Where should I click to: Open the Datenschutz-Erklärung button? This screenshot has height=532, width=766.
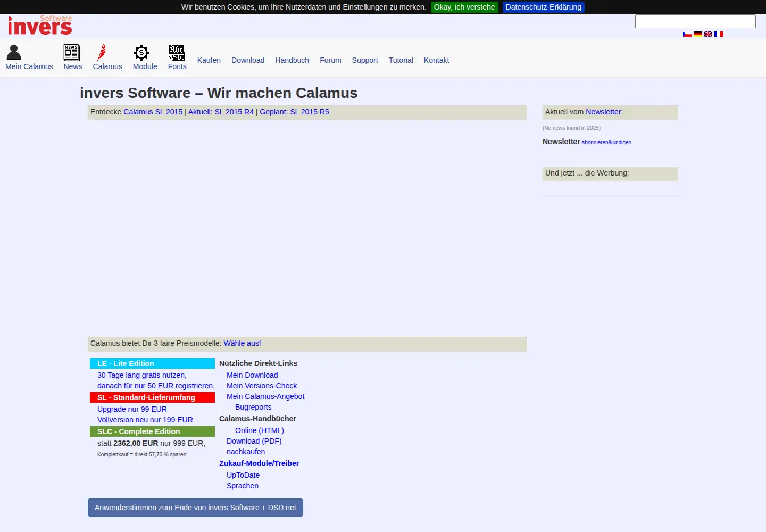tap(544, 7)
